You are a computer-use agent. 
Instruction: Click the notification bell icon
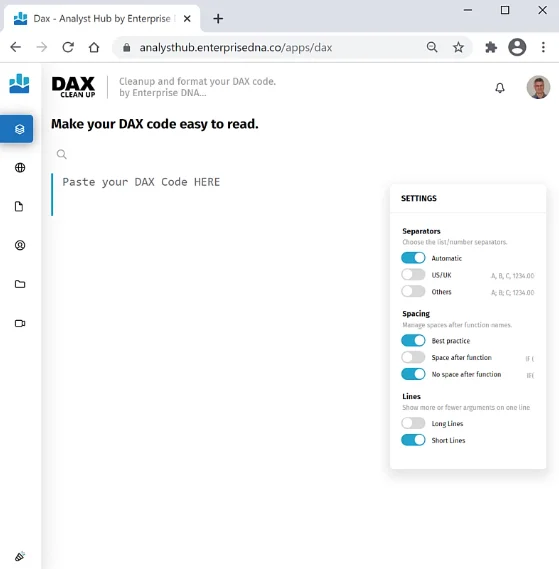(x=500, y=88)
